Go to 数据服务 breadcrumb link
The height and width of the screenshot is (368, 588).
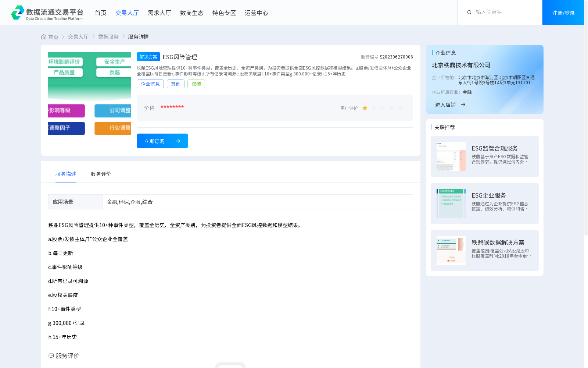(x=108, y=37)
